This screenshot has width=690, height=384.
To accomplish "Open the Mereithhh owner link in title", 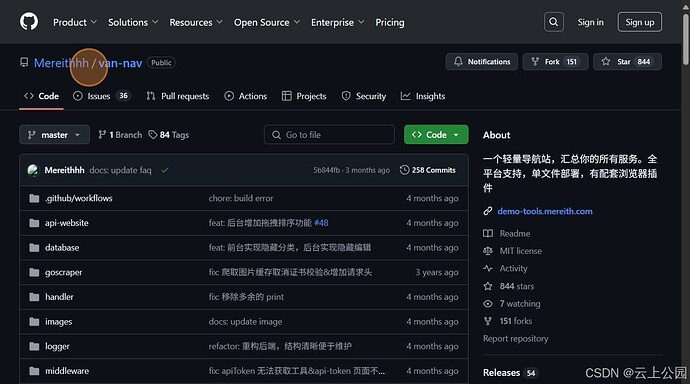I will pyautogui.click(x=61, y=63).
